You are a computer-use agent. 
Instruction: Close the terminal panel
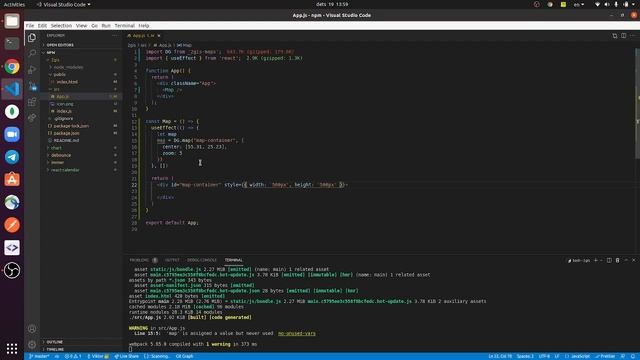[x=634, y=260]
